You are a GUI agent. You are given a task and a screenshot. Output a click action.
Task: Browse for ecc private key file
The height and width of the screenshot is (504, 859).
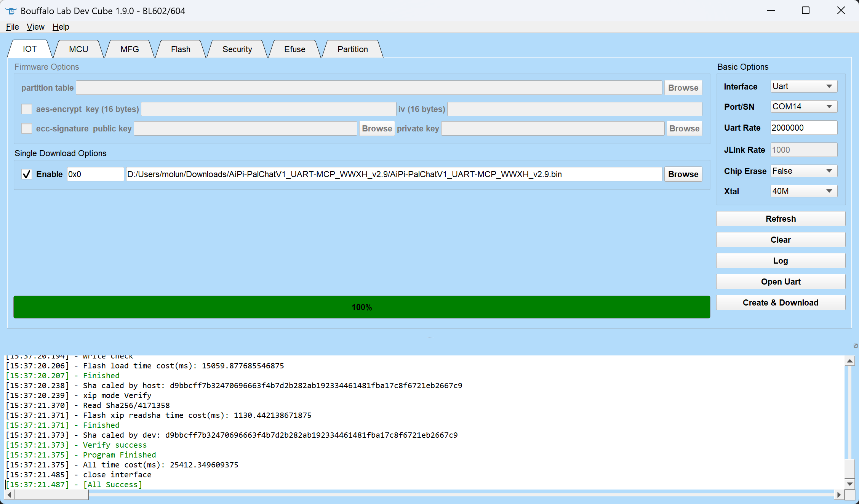684,128
